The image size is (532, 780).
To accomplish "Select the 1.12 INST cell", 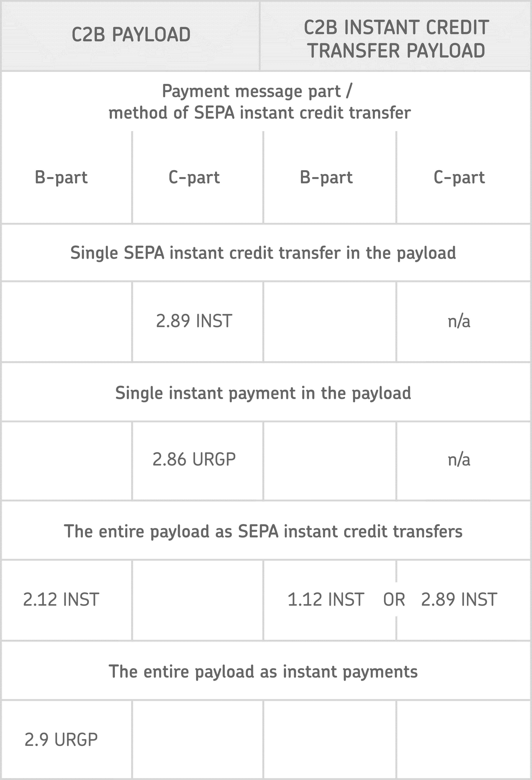I will click(326, 600).
